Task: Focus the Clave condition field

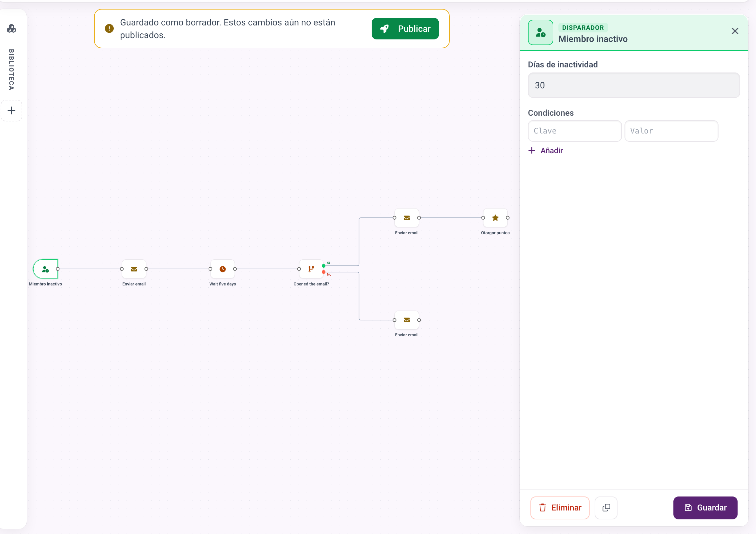Action: click(575, 131)
